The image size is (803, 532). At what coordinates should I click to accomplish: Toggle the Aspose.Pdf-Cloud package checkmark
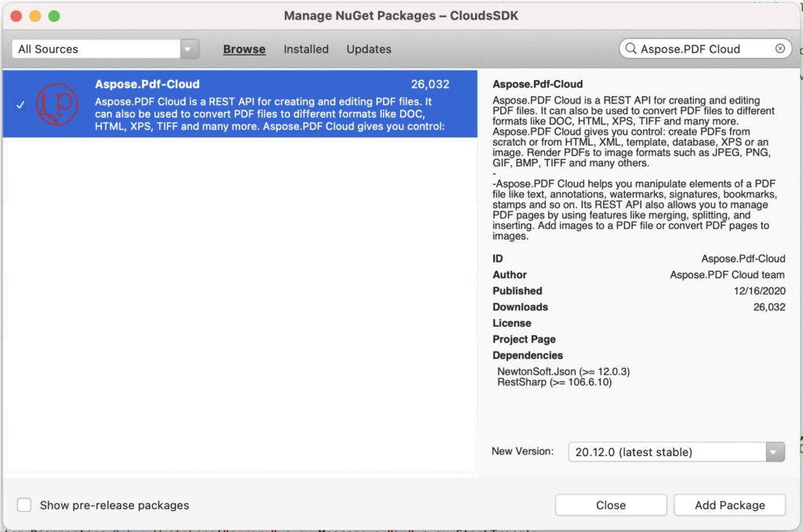point(20,105)
